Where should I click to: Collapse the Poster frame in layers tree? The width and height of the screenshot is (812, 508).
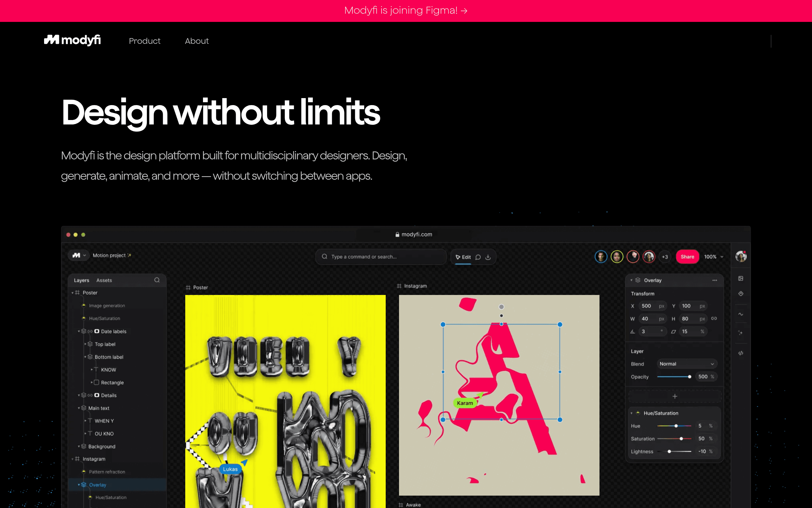pyautogui.click(x=72, y=293)
